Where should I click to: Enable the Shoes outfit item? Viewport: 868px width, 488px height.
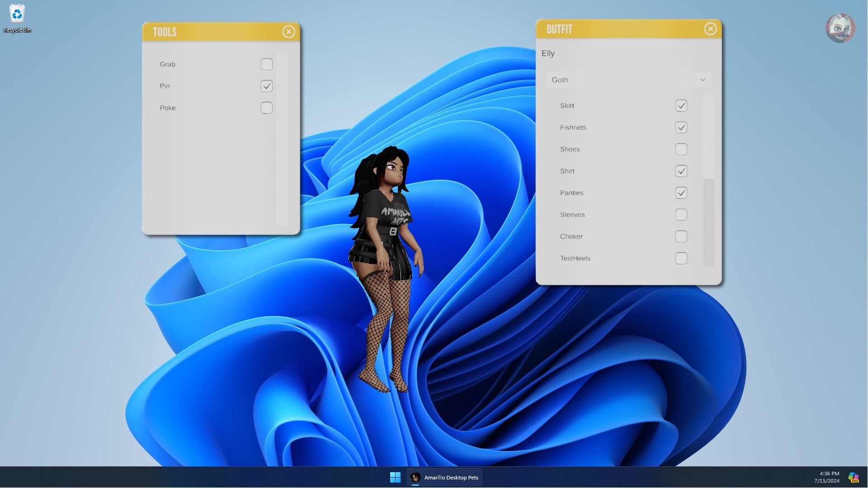tap(681, 149)
